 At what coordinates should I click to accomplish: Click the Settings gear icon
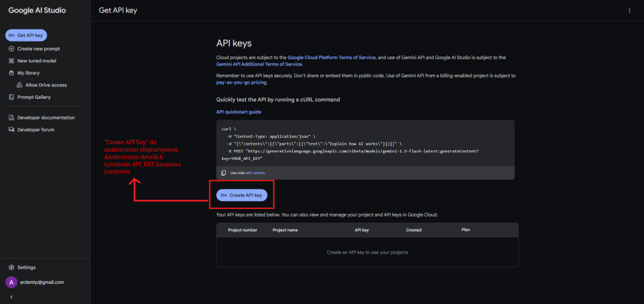11,267
